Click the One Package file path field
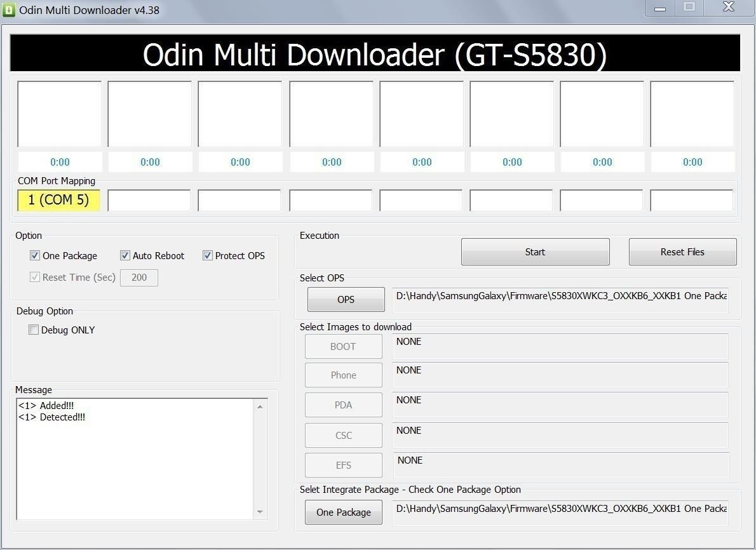Screen dimensions: 756x550 [560, 513]
